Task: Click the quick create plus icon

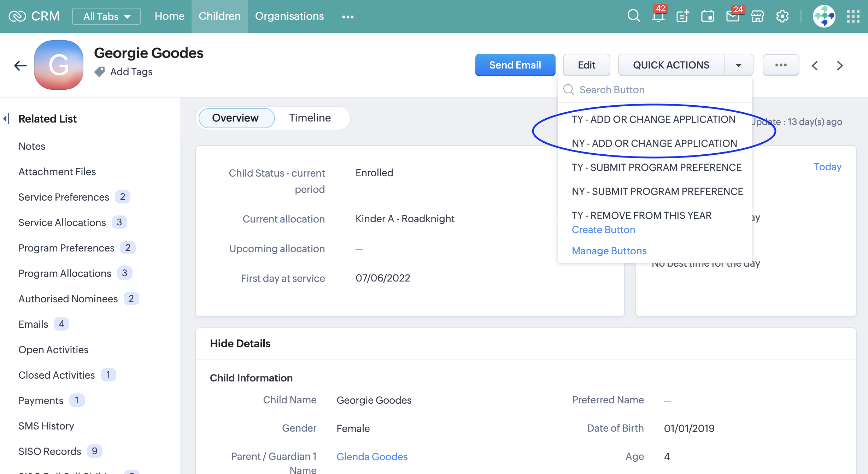Action: (x=683, y=16)
